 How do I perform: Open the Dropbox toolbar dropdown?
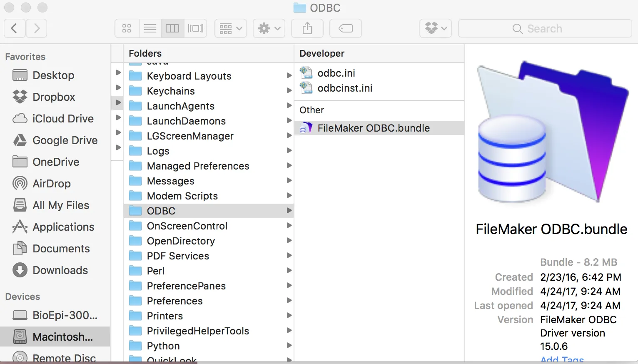click(x=436, y=28)
